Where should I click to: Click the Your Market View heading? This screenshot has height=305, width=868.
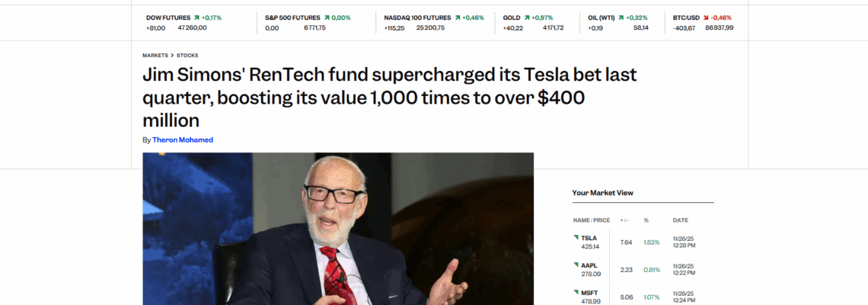click(x=603, y=193)
